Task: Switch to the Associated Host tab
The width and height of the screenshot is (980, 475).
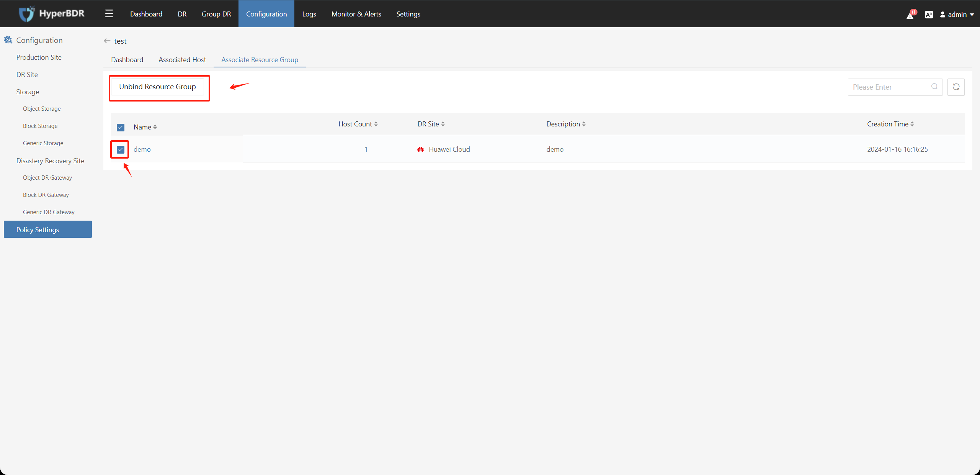Action: point(182,59)
